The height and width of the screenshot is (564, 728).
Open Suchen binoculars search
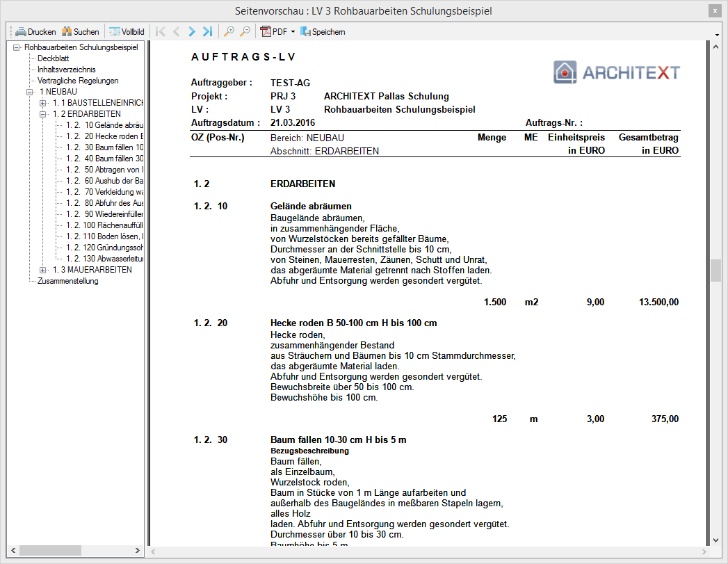pyautogui.click(x=81, y=31)
